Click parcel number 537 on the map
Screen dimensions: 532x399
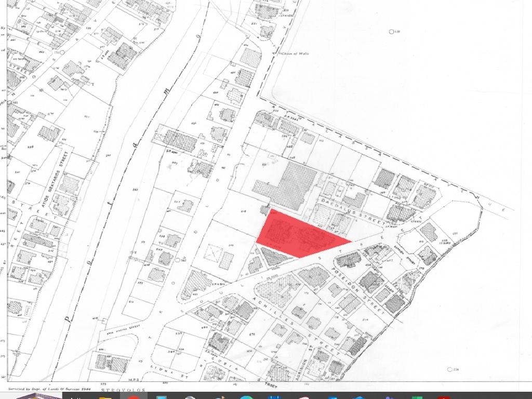click(179, 334)
